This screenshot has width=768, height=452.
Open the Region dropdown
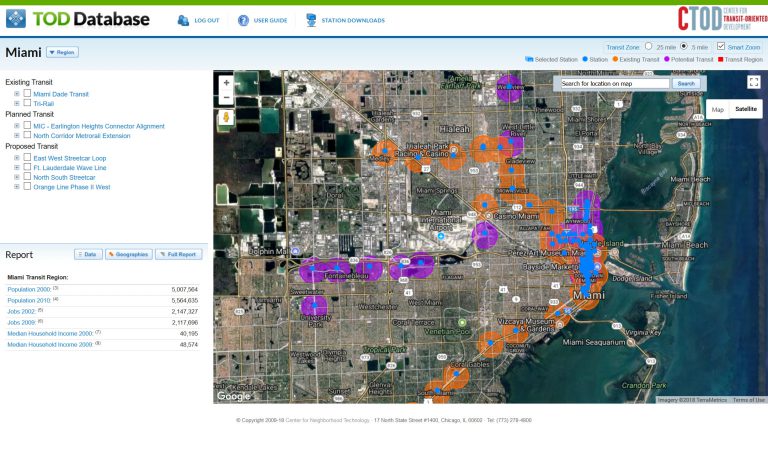[62, 52]
